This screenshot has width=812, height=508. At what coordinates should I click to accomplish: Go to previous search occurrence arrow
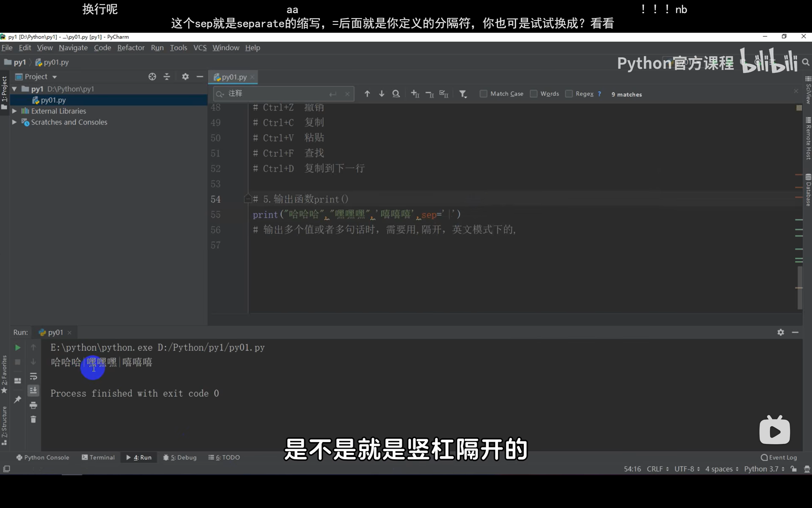pos(367,94)
